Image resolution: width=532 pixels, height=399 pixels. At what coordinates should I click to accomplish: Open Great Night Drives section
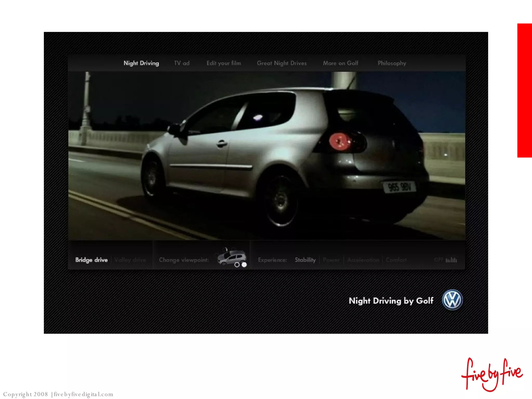click(282, 63)
